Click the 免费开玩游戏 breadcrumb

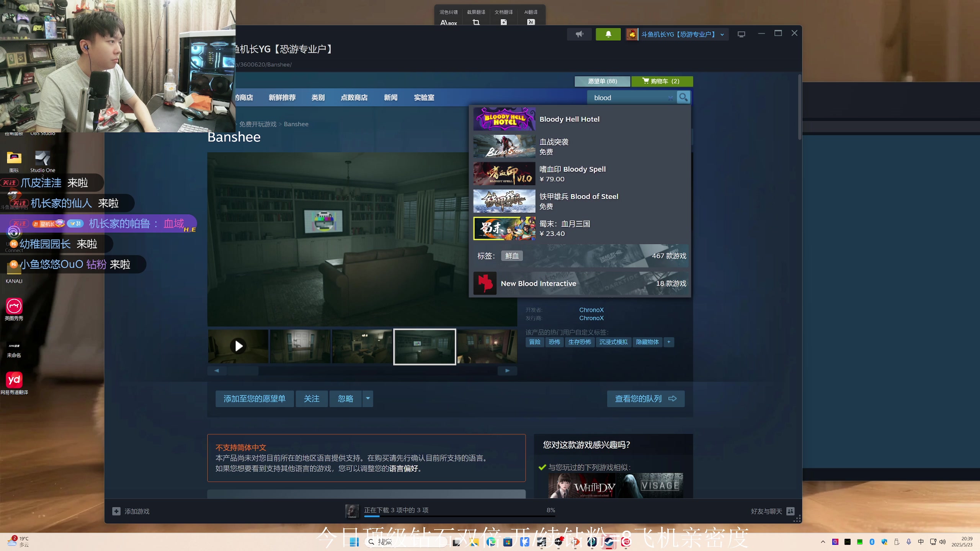[x=258, y=124]
